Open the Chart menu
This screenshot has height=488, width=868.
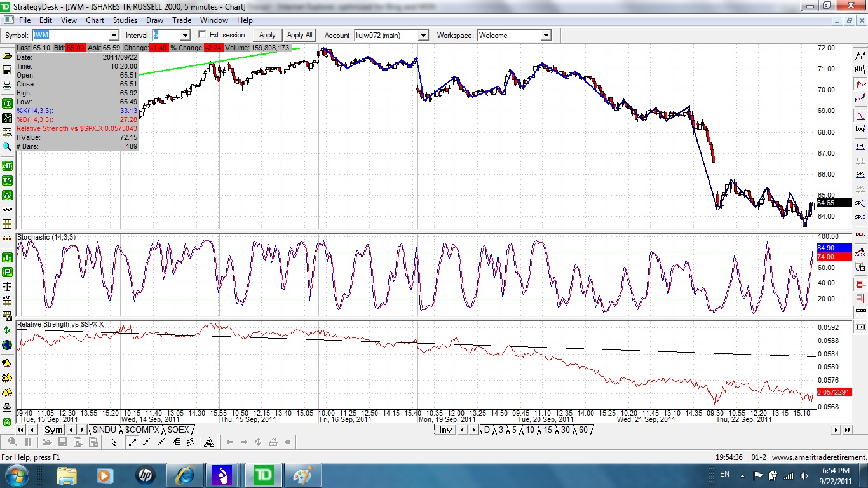(95, 20)
